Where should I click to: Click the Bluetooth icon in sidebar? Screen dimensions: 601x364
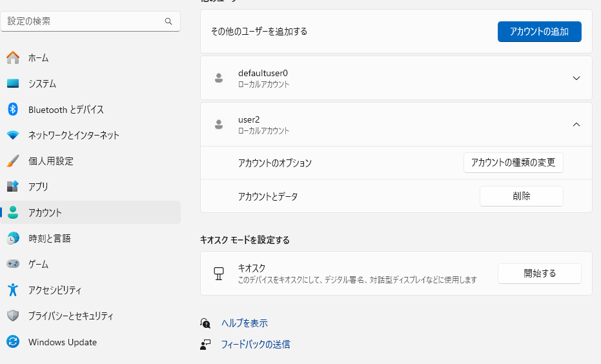click(13, 110)
